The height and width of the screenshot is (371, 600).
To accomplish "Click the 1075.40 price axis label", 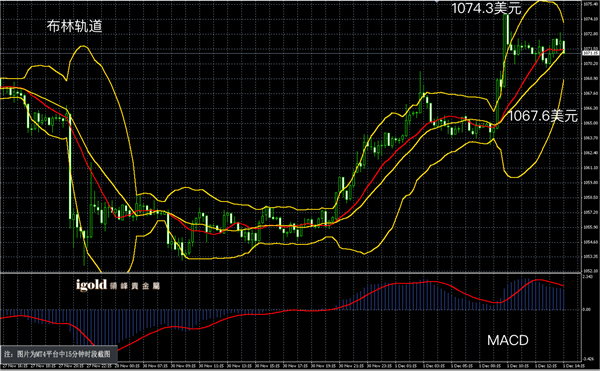I will [x=591, y=4].
